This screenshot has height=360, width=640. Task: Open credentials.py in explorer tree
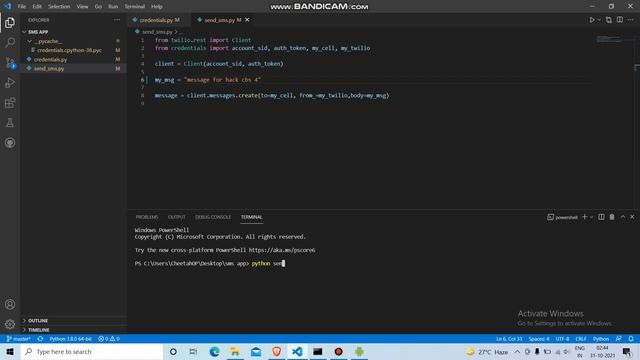click(x=73, y=59)
